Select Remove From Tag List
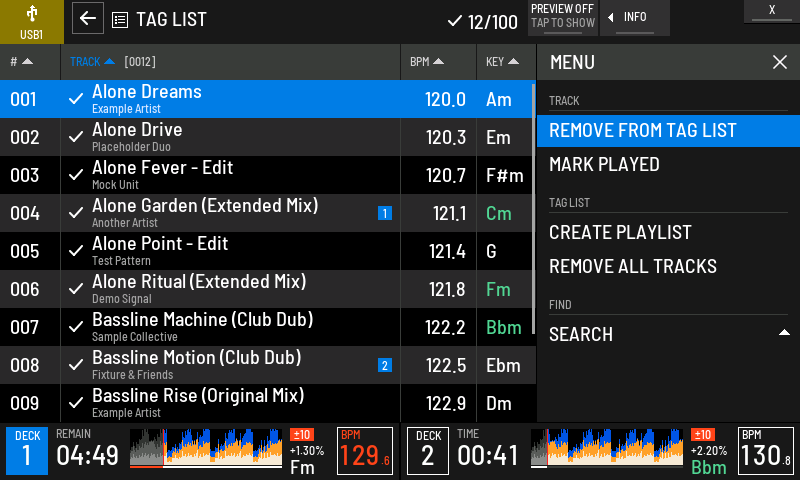 tap(668, 131)
